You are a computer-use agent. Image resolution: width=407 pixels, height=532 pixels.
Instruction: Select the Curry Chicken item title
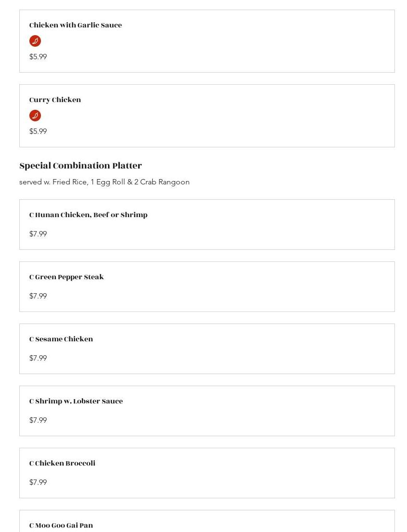click(x=55, y=100)
